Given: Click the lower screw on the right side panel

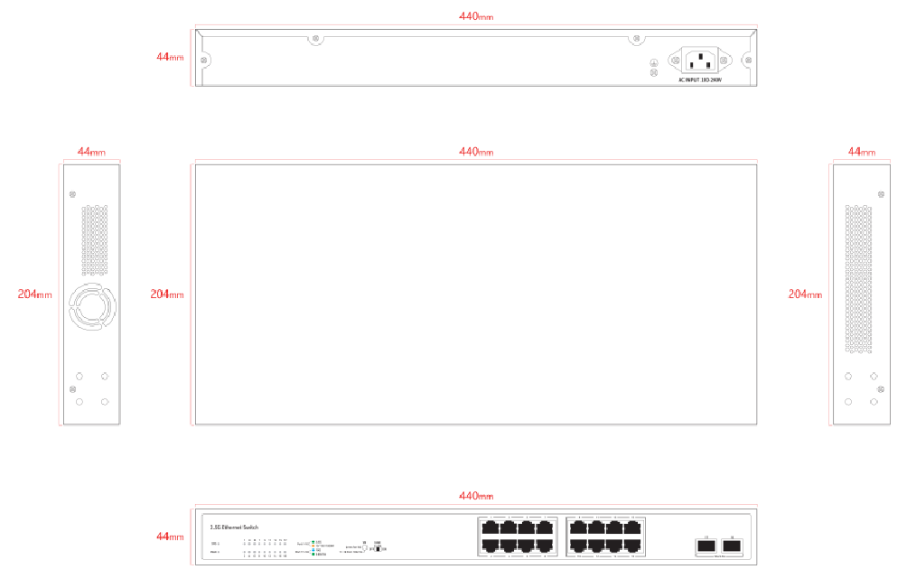Looking at the screenshot, I should coord(881,389).
